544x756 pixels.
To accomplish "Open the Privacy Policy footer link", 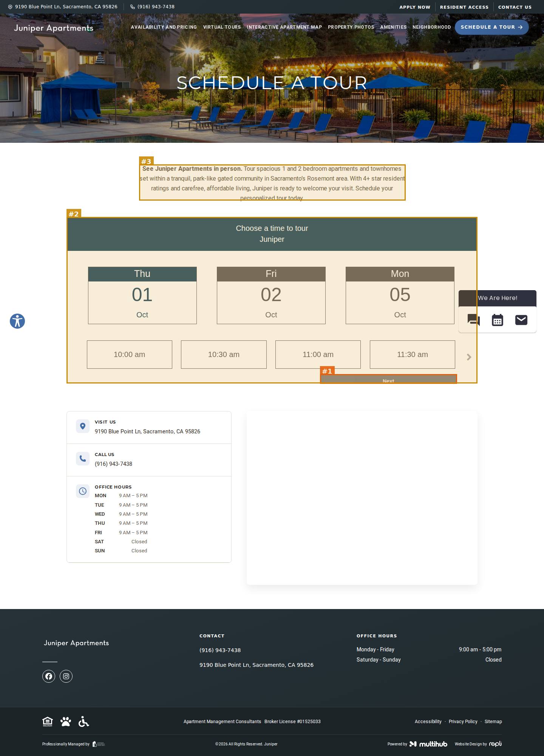I will [x=463, y=722].
